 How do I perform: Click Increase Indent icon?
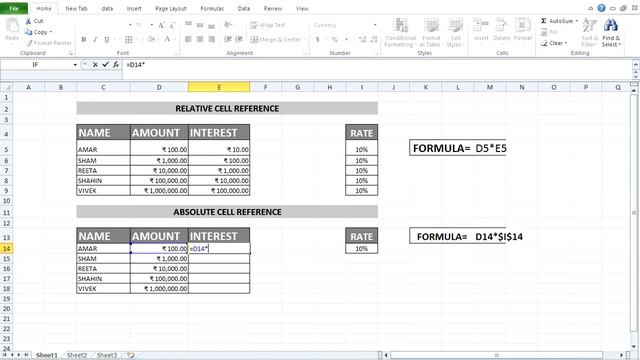point(239,39)
